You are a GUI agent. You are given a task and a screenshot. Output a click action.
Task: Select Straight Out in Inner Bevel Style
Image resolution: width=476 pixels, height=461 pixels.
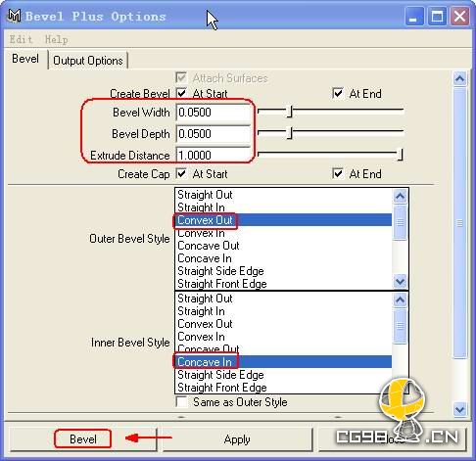click(283, 299)
